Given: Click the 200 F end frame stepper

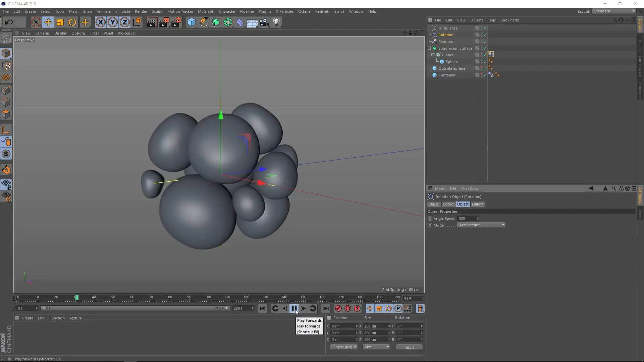Looking at the screenshot, I should [x=252, y=308].
